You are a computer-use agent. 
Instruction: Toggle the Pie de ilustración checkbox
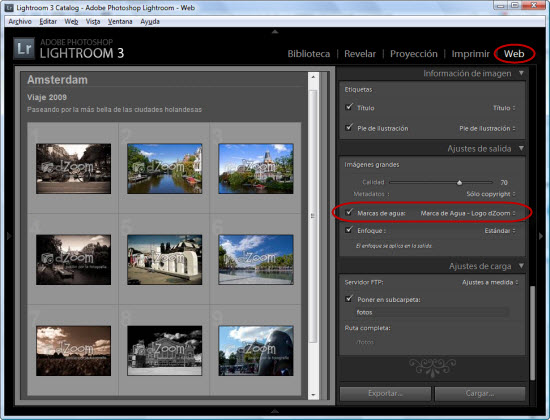(349, 127)
